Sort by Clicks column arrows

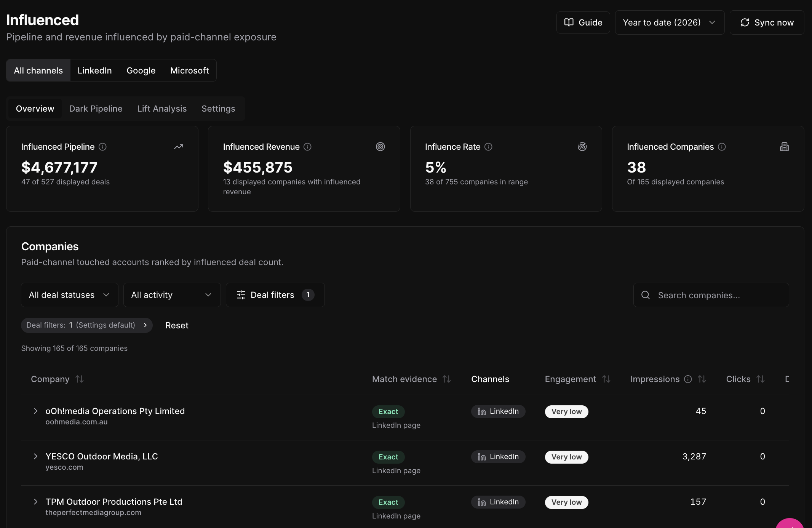pos(761,379)
